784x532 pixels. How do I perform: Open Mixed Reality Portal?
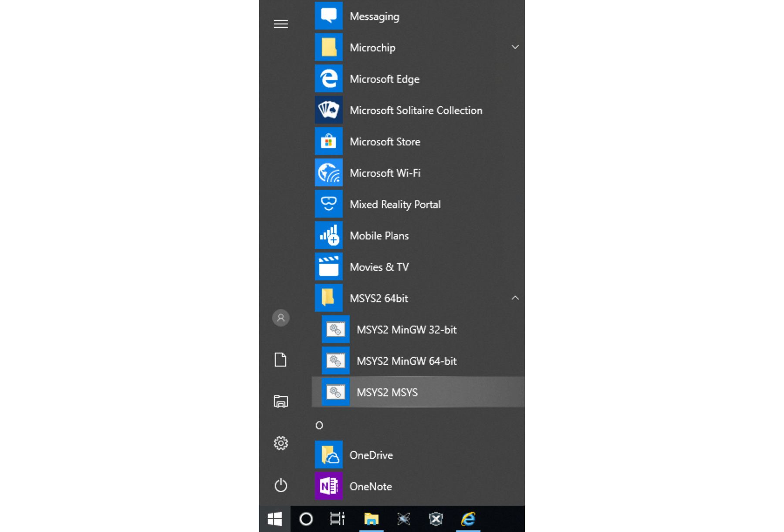(x=395, y=204)
